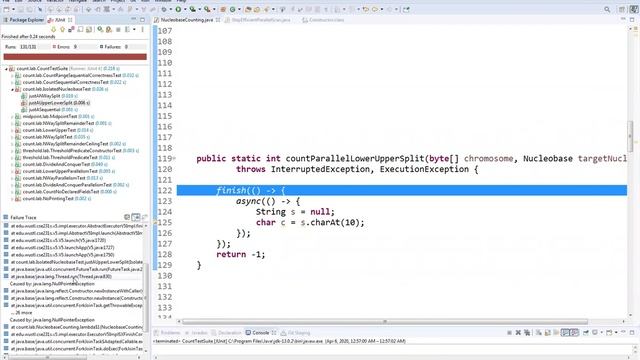Click the search magnifier icon at top right
640x360 pixels.
607,9
